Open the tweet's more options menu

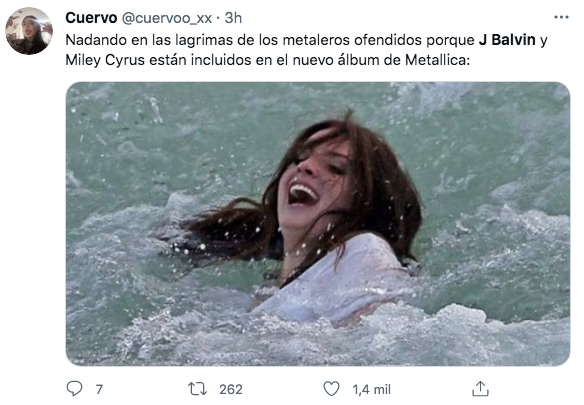click(561, 17)
